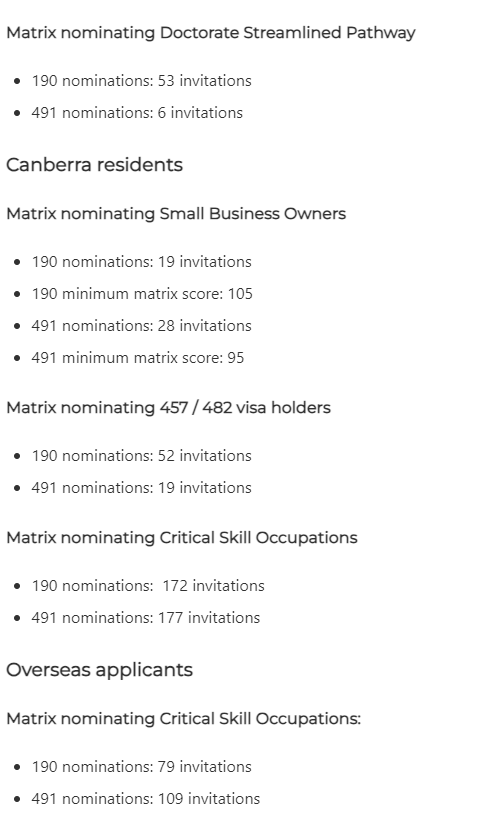494x835 pixels.
Task: Select 190 nominations: 19 invitations under Small Business
Action: (142, 261)
